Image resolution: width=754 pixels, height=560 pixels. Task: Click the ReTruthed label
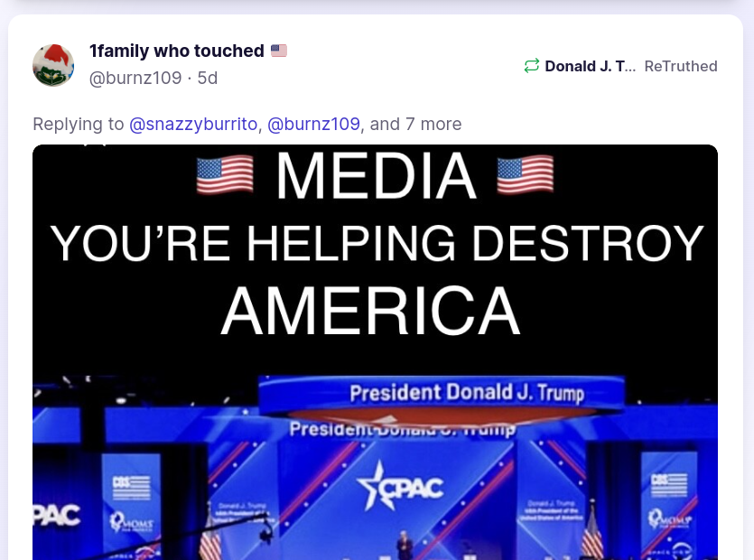click(681, 66)
